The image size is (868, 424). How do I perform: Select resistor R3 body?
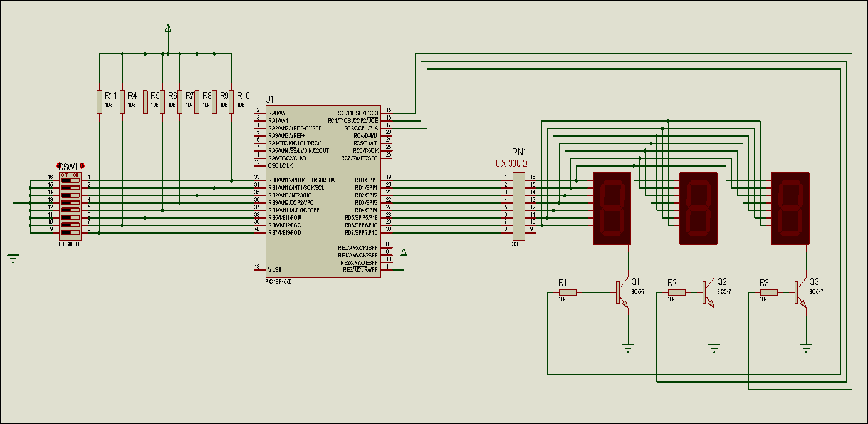(x=769, y=292)
